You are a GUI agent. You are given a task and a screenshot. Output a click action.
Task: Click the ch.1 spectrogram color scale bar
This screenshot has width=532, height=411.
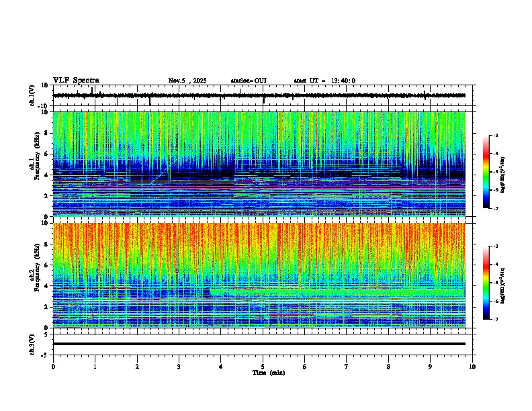486,172
